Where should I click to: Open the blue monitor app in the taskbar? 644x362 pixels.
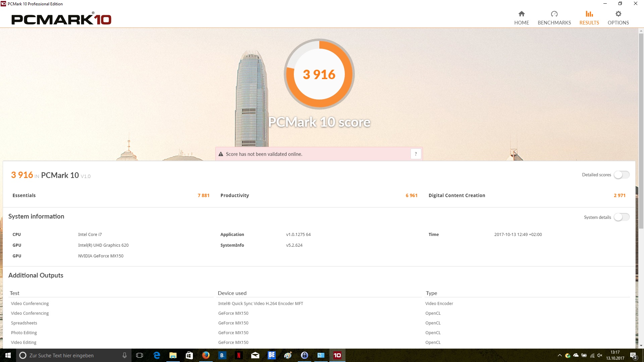321,355
